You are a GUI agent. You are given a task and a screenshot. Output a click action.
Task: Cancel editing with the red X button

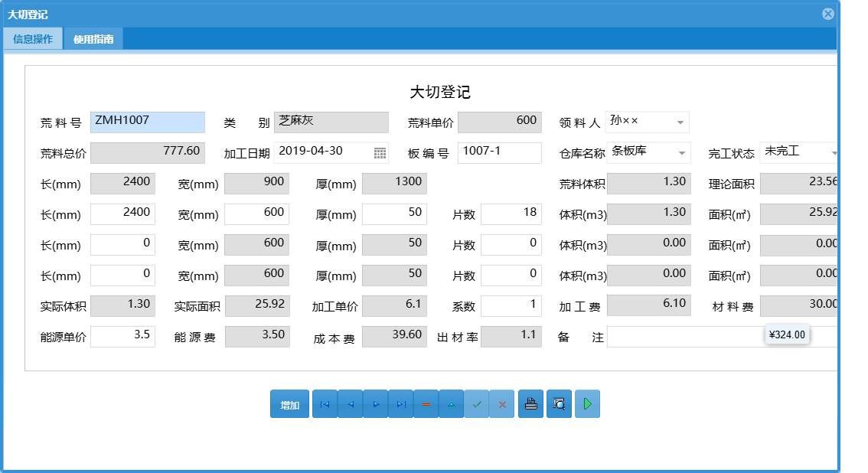tap(502, 403)
